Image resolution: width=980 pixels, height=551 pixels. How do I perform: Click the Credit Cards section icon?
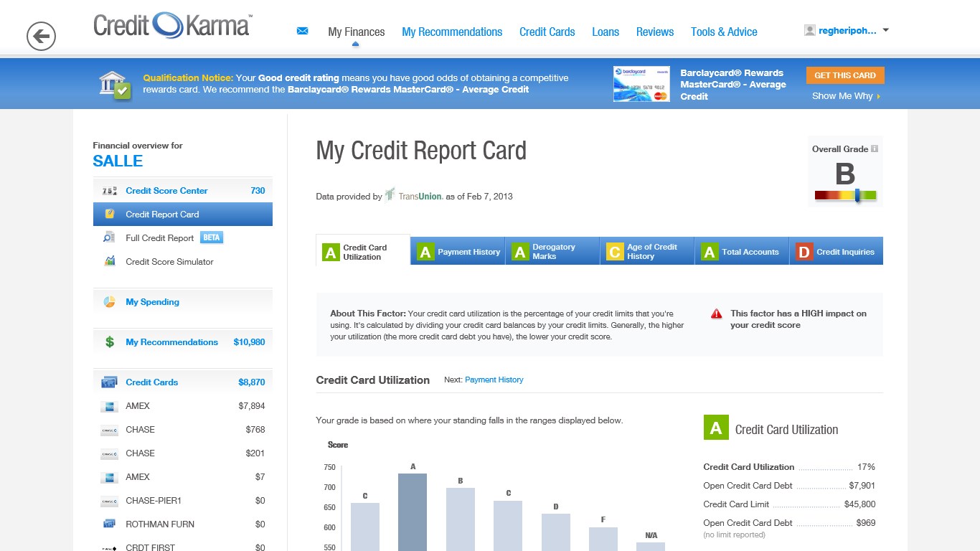tap(110, 382)
